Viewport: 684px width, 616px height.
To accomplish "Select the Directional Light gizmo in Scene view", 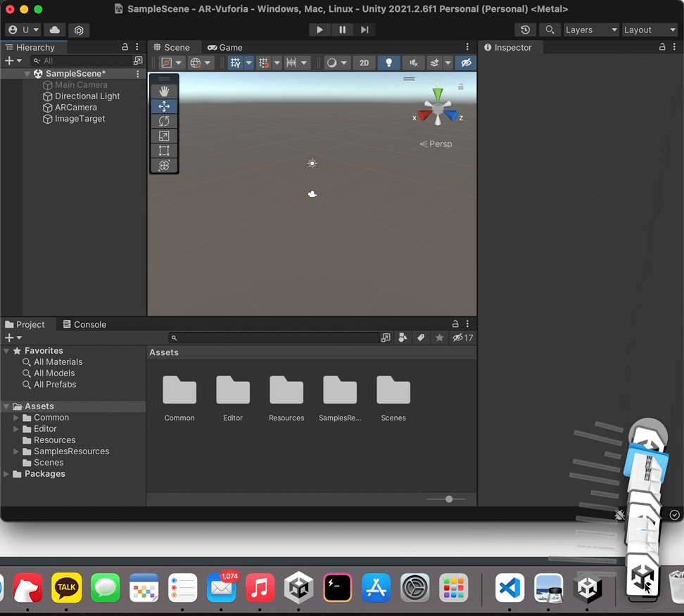I will 312,163.
